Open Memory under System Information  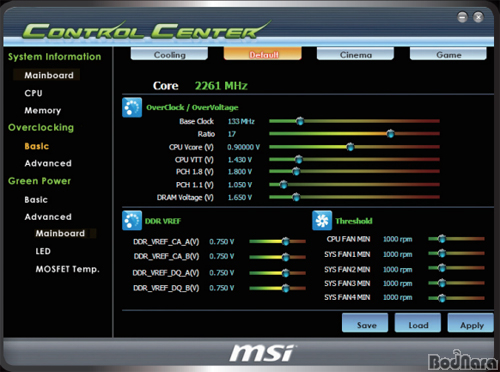pyautogui.click(x=43, y=110)
